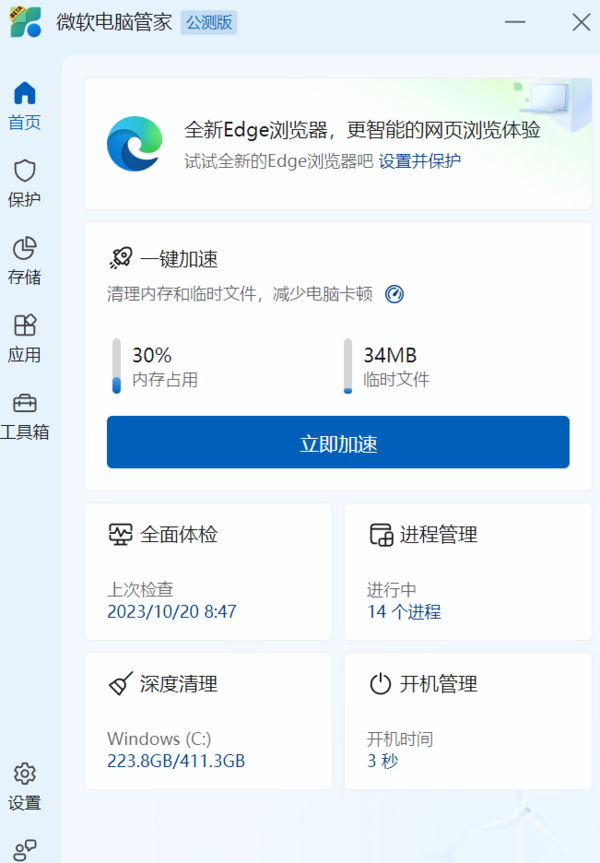Click the 公测版 beta badge
Screen dimensions: 600x863
pyautogui.click(x=208, y=23)
